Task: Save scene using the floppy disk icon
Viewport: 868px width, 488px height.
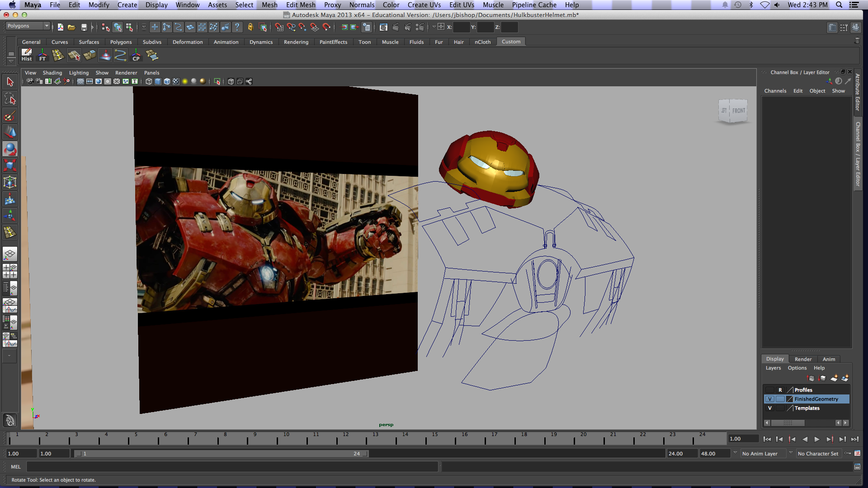Action: click(x=84, y=27)
